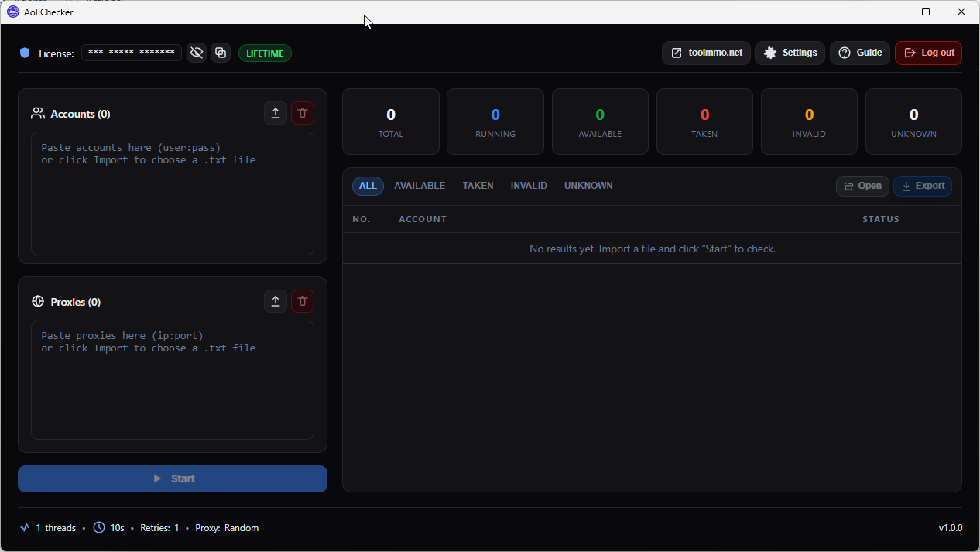Click the shield icon beside License
The height and width of the screenshot is (552, 980).
[x=25, y=53]
